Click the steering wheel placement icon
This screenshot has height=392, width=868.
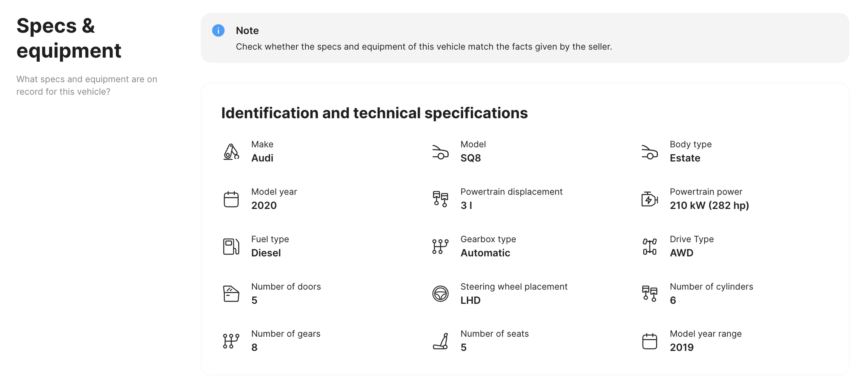click(x=440, y=294)
